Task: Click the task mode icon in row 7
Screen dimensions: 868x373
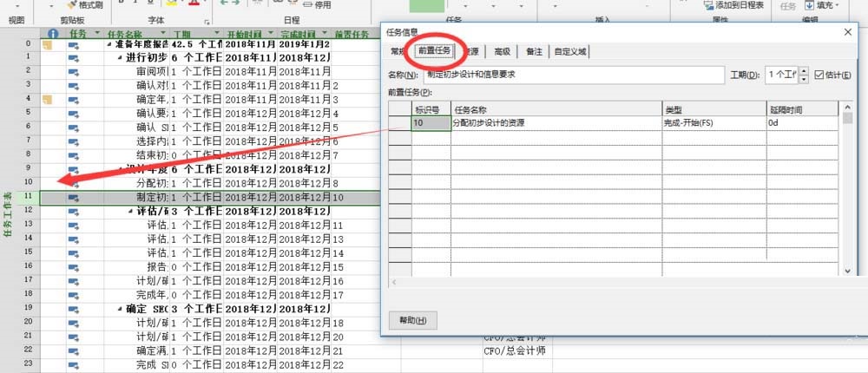Action: click(74, 141)
